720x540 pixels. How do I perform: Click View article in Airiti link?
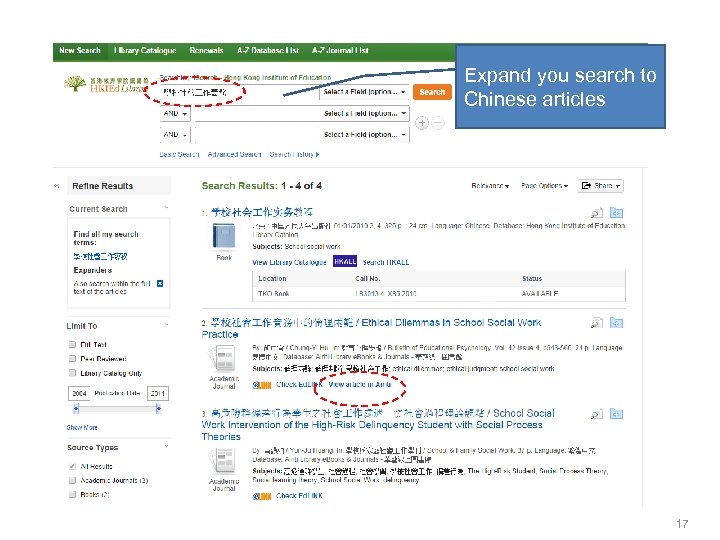tap(360, 384)
